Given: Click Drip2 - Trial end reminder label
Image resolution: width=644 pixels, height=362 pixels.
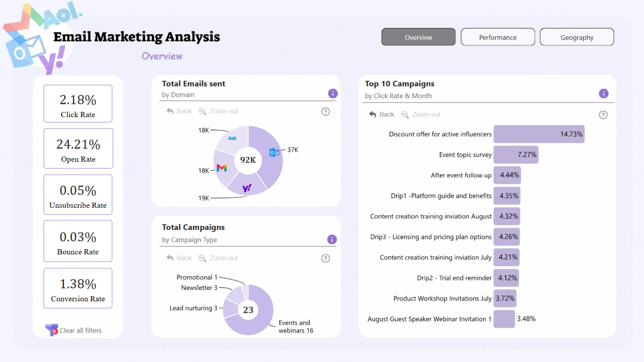Looking at the screenshot, I should click(454, 278).
